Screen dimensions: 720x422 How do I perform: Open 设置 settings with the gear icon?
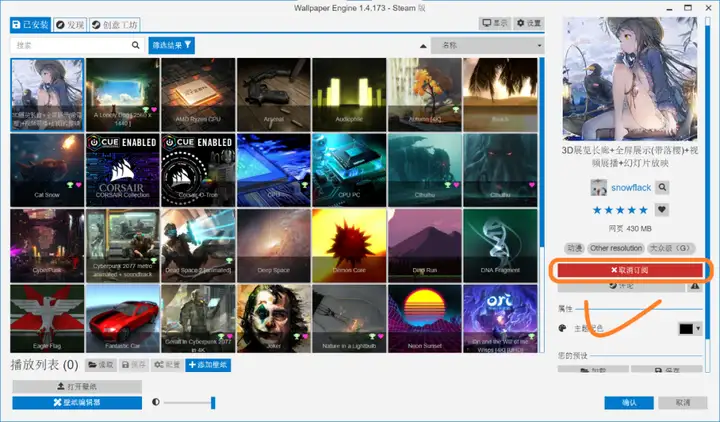click(529, 23)
